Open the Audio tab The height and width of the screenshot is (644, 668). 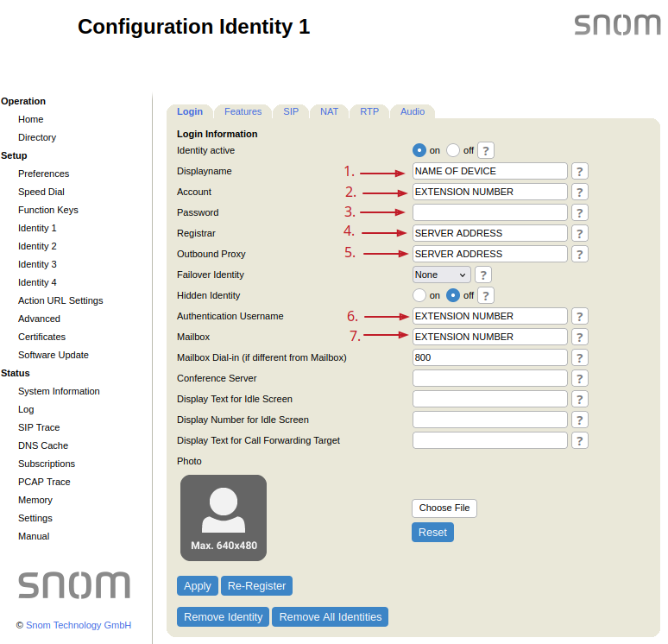click(x=413, y=111)
